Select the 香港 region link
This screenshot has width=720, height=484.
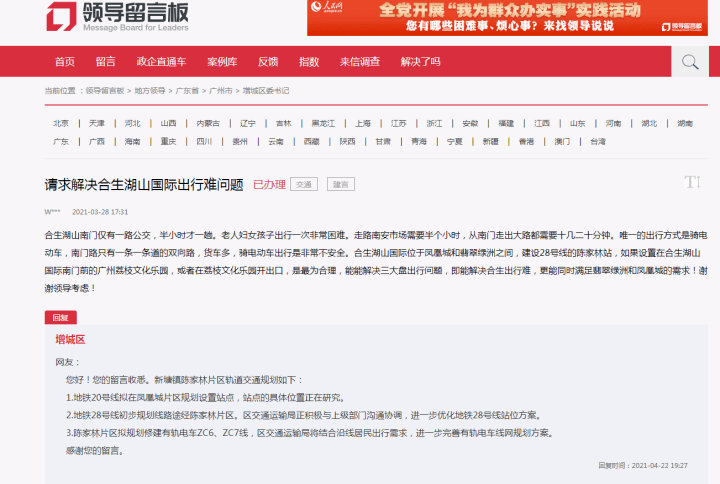point(526,142)
